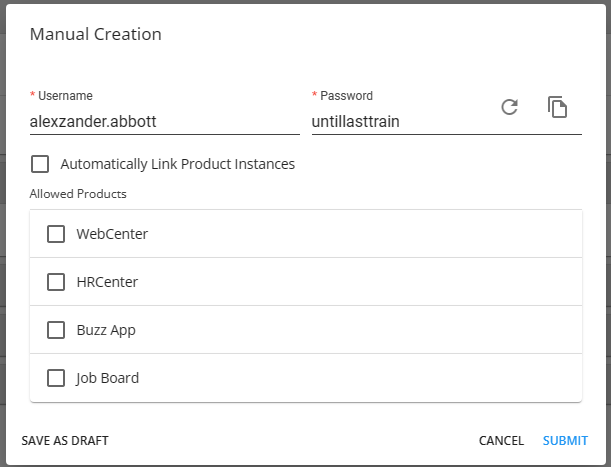Click the Manual Creation dialog title

[x=95, y=34]
